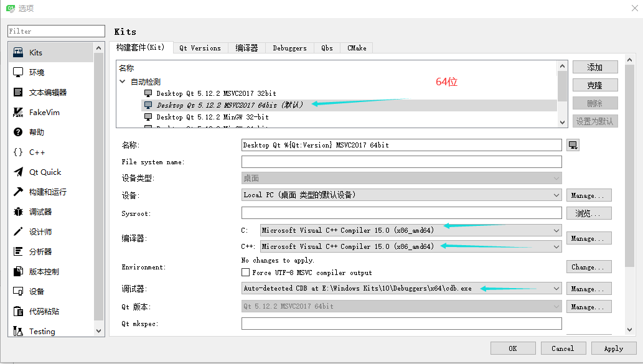Open the C++ braces icon
Viewport: 643px width, 364px height.
(18, 152)
